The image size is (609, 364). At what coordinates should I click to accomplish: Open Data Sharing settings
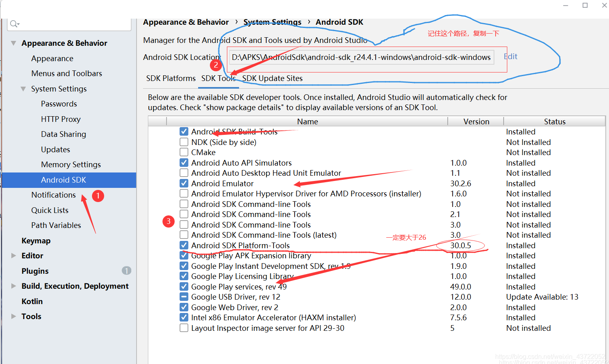(64, 134)
